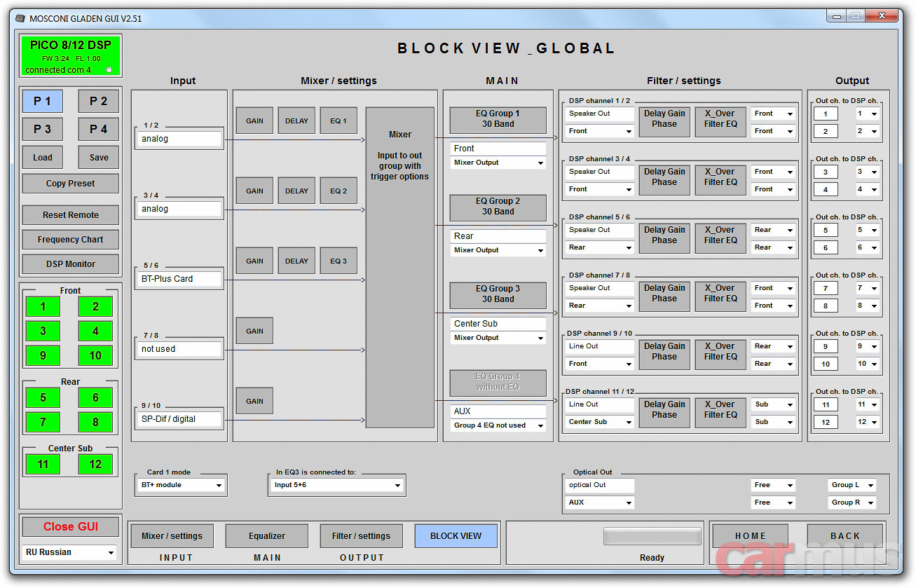This screenshot has width=916, height=588.
Task: Click BT-Plus Card input name field
Action: click(x=180, y=279)
